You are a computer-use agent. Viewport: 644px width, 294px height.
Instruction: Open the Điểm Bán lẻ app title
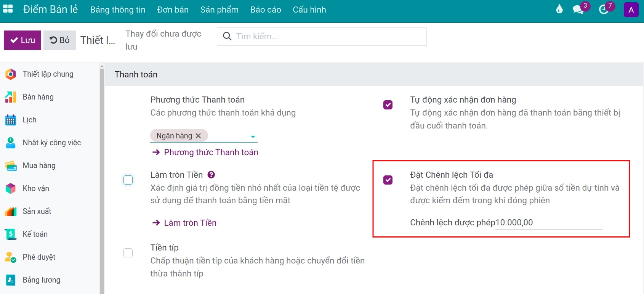(x=50, y=10)
